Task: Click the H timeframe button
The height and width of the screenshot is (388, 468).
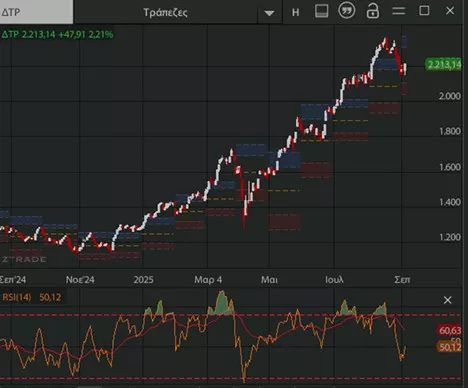Action: [295, 13]
